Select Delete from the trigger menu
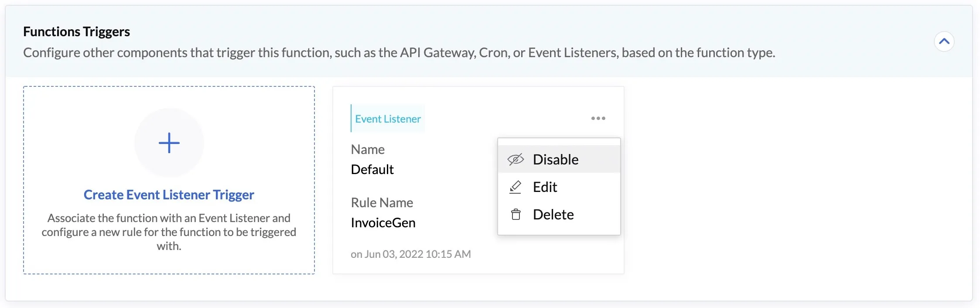980x308 pixels. click(559, 214)
